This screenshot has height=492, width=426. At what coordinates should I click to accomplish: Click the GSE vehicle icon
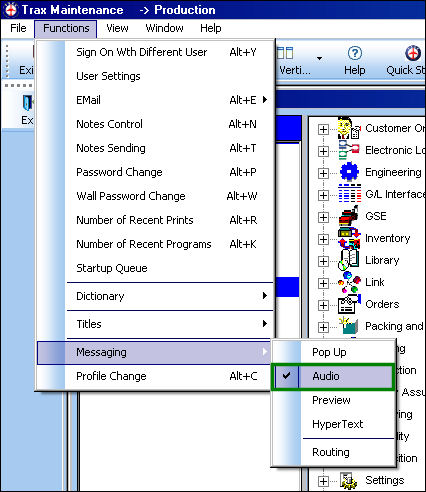coord(349,216)
